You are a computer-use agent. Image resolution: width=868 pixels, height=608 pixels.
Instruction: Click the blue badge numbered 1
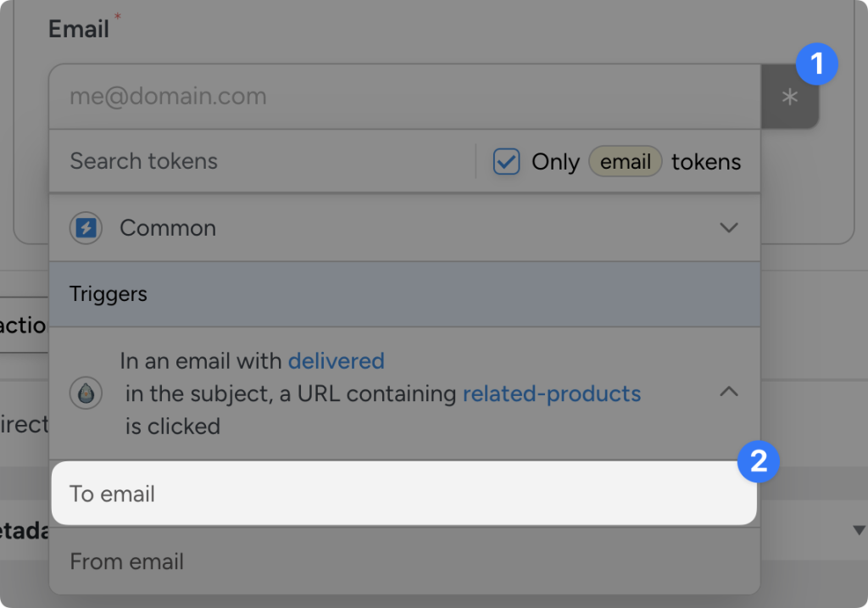click(815, 64)
